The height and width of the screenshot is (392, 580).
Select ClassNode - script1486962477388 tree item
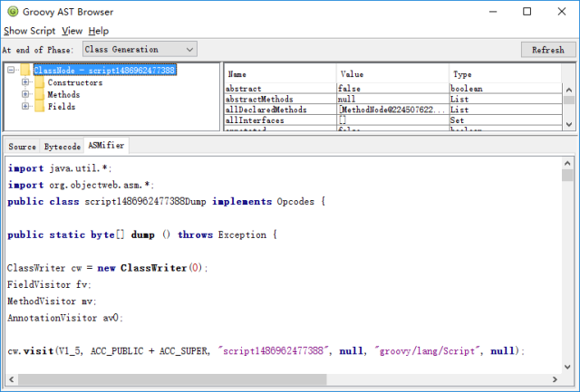[x=105, y=70]
